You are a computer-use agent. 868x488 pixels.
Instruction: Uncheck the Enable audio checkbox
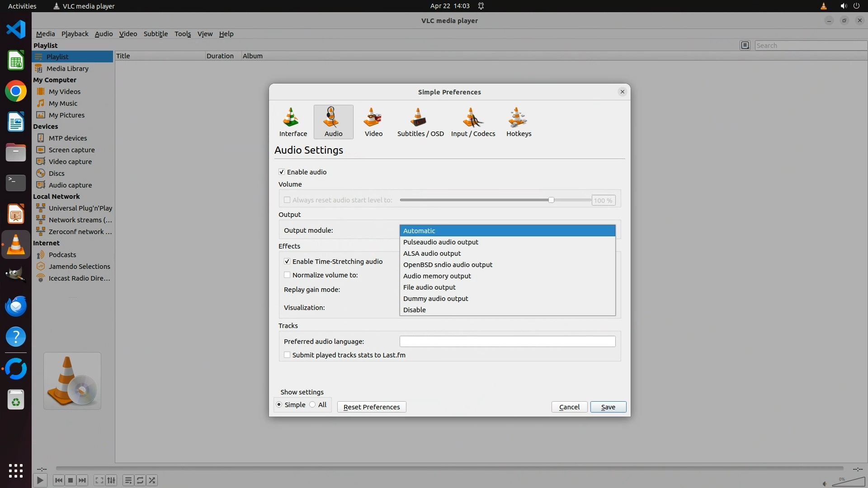coord(282,172)
